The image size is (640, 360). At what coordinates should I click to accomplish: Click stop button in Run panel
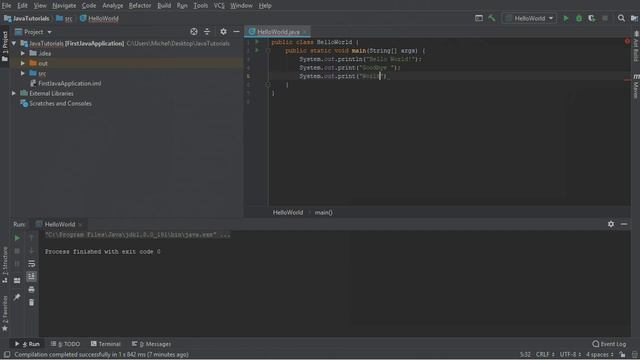tap(17, 251)
